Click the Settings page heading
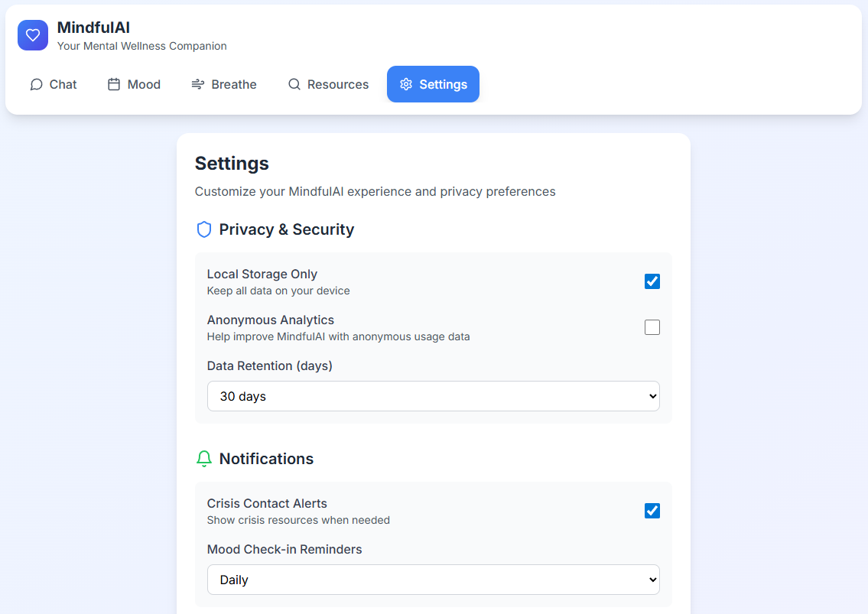868x614 pixels. click(x=232, y=163)
